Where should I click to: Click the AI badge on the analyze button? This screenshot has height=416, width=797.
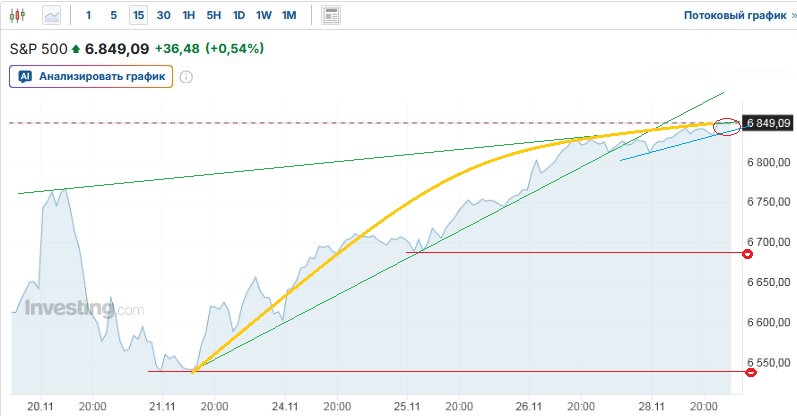(x=25, y=76)
